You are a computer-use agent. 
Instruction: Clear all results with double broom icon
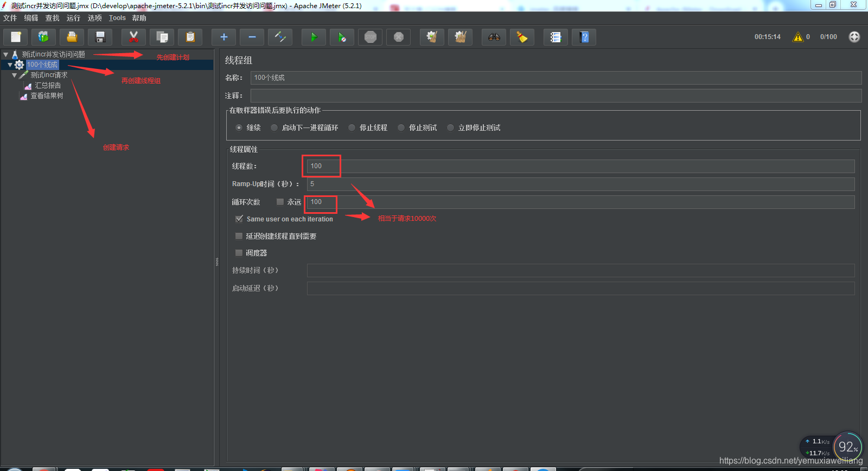click(460, 37)
